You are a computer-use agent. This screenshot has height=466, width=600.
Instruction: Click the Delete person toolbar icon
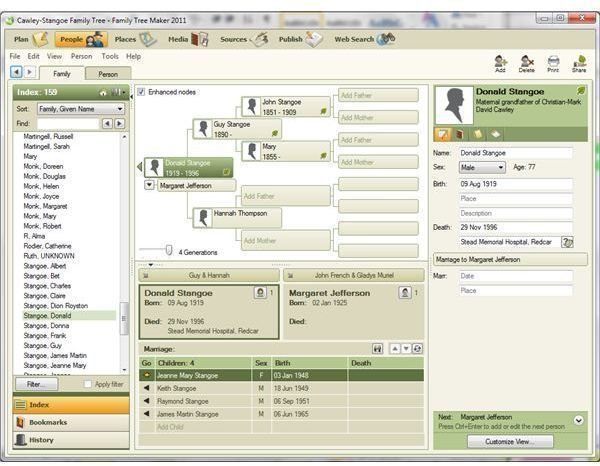pyautogui.click(x=527, y=64)
